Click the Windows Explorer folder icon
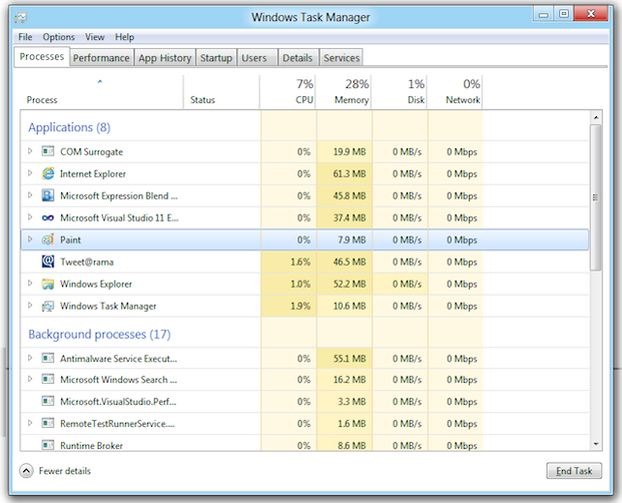Viewport: 622px width, 503px height. tap(48, 284)
